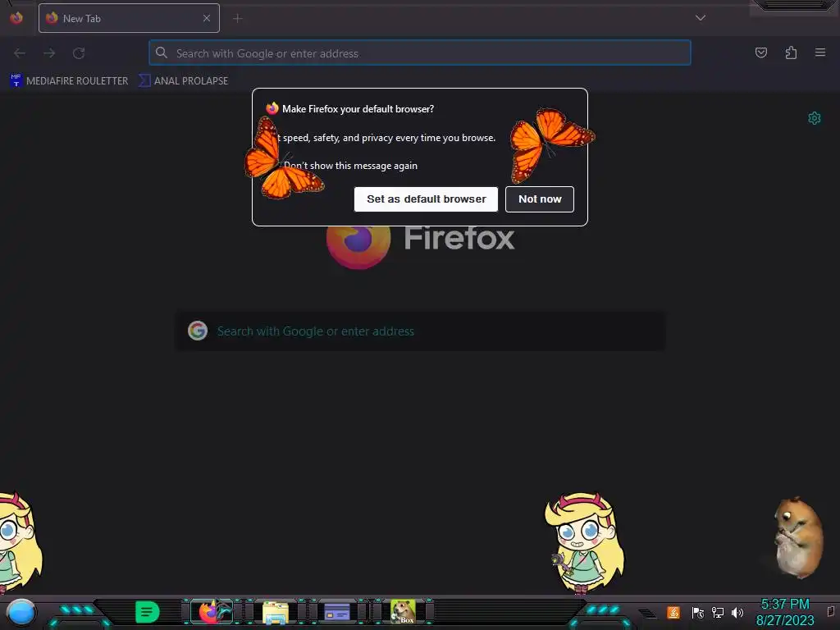Screen dimensions: 840x630
Task: Open the Box hamster app on the taskbar
Action: (403, 612)
